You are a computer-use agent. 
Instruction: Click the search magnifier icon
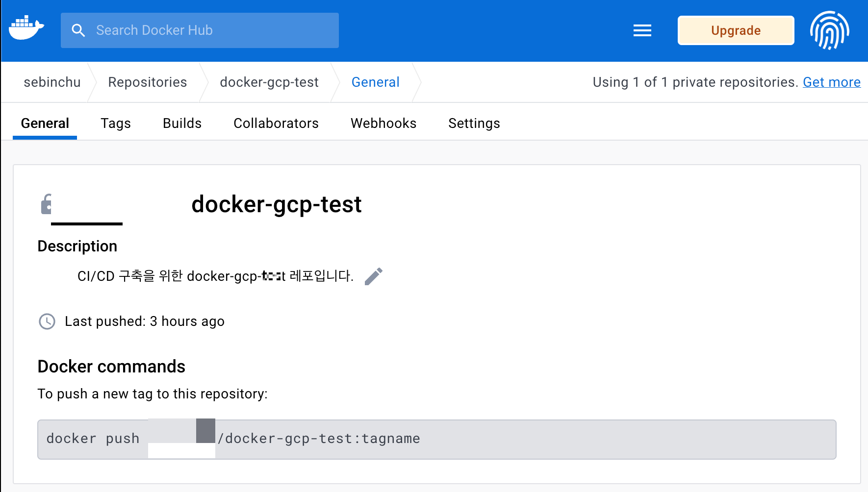pos(78,30)
